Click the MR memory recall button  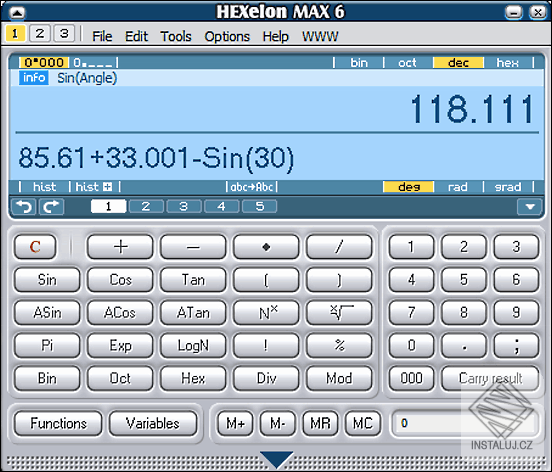point(320,423)
